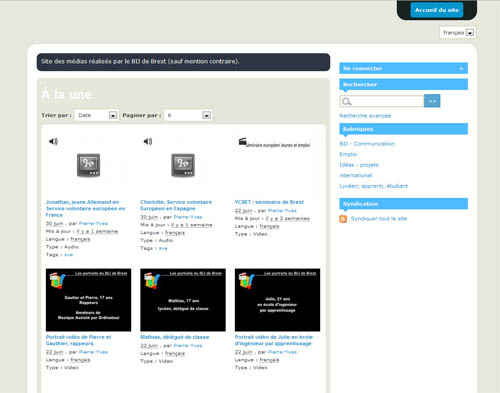The height and width of the screenshot is (393, 500).
Task: Click français language under Jonathan item
Action: (80, 239)
